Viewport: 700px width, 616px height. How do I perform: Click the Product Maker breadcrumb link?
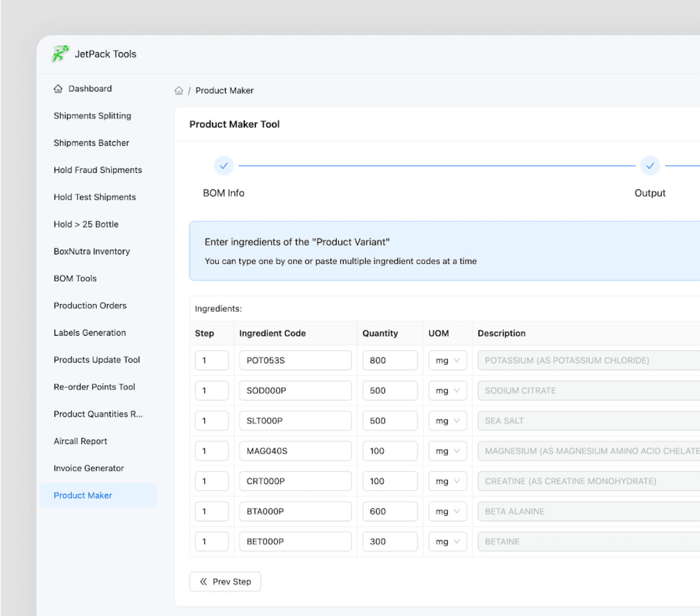pos(224,90)
